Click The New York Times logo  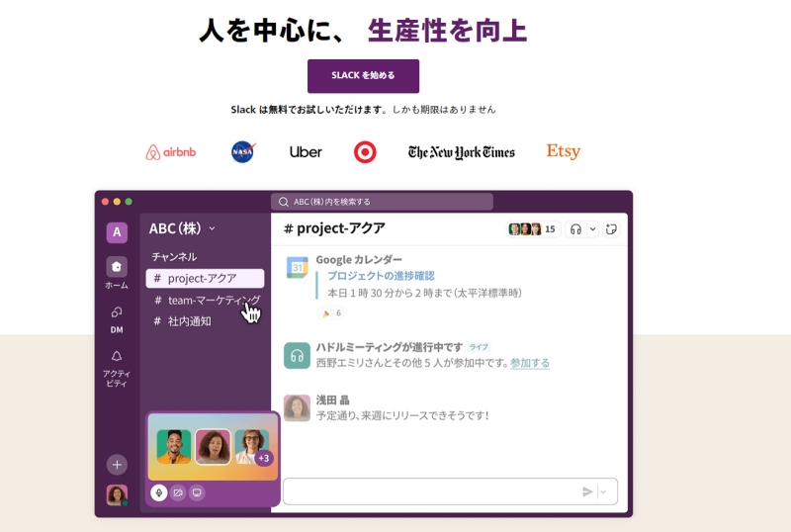coord(462,152)
